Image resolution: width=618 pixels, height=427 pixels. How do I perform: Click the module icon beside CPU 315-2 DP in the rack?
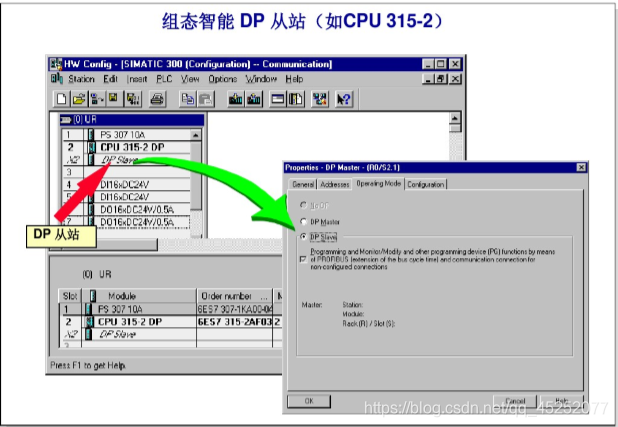click(x=91, y=147)
